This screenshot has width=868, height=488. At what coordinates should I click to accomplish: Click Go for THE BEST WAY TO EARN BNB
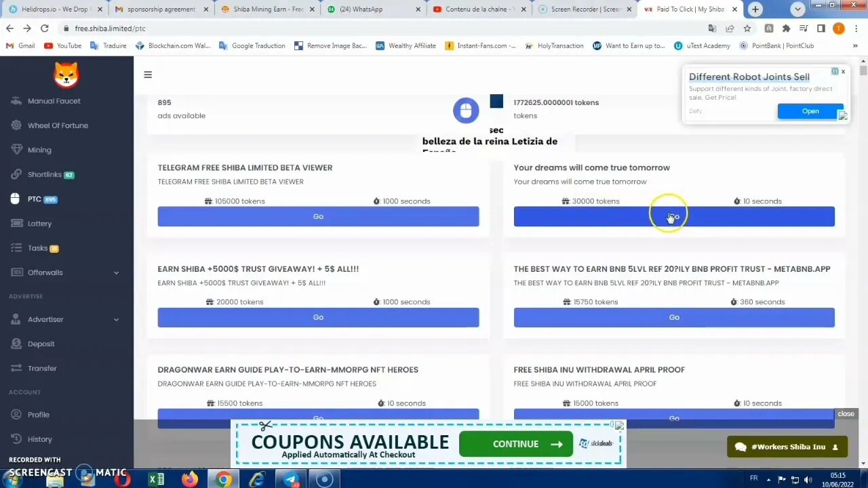click(674, 317)
